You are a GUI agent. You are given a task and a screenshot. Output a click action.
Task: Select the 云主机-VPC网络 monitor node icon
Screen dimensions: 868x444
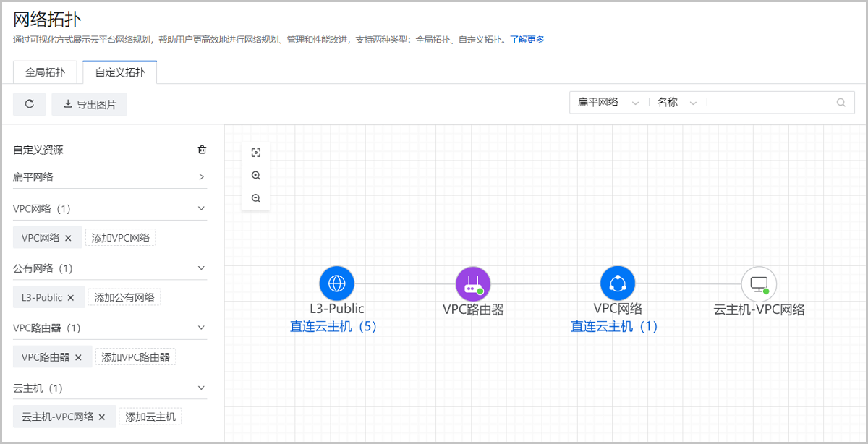point(759,283)
